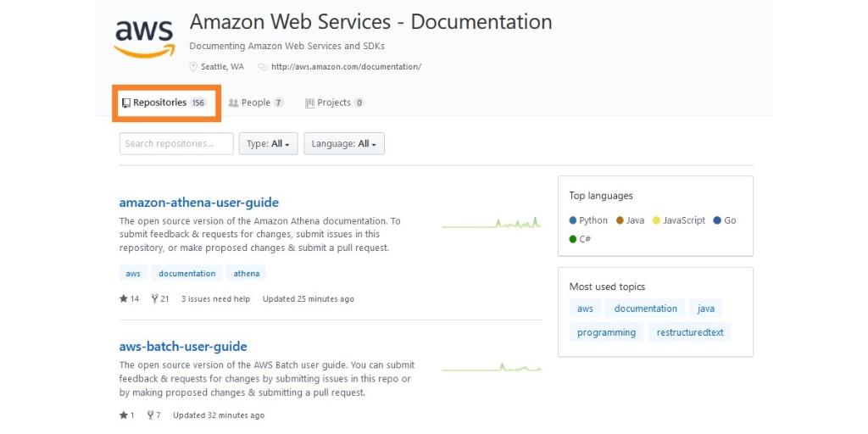Screen dimensions: 868x434
Task: Filter by Go in Top languages
Action: point(726,220)
